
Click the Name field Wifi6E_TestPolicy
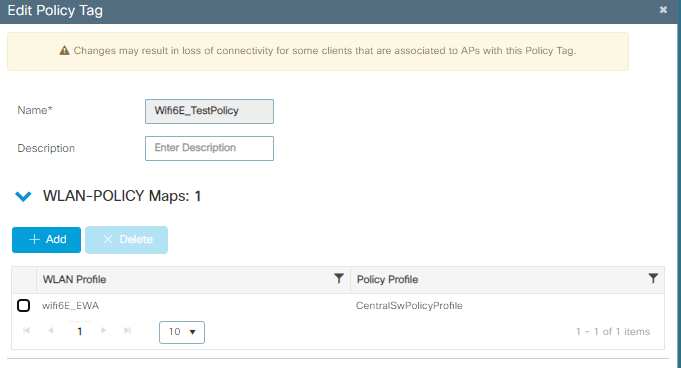point(209,111)
